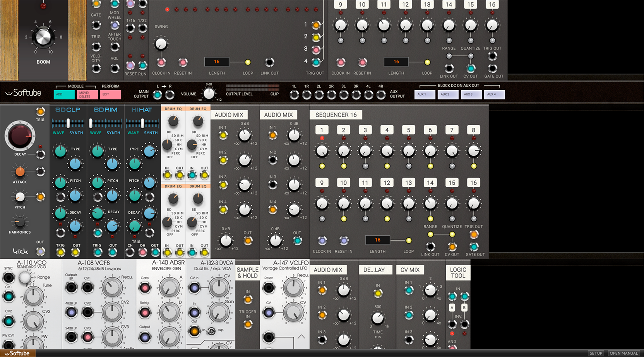
Task: Click the Softube logo in header bar
Action: pos(23,93)
